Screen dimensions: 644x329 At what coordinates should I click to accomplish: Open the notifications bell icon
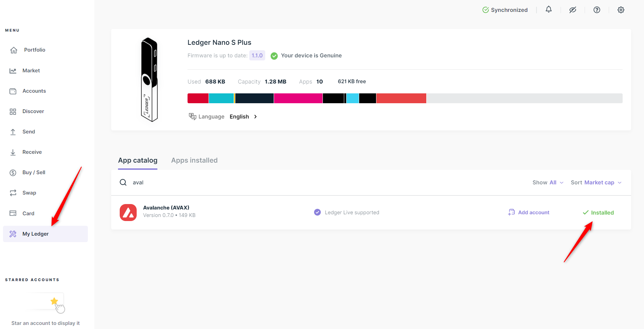[548, 10]
